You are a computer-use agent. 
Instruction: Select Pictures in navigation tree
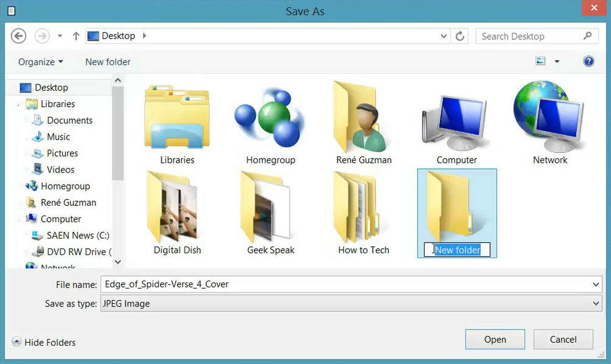[62, 153]
